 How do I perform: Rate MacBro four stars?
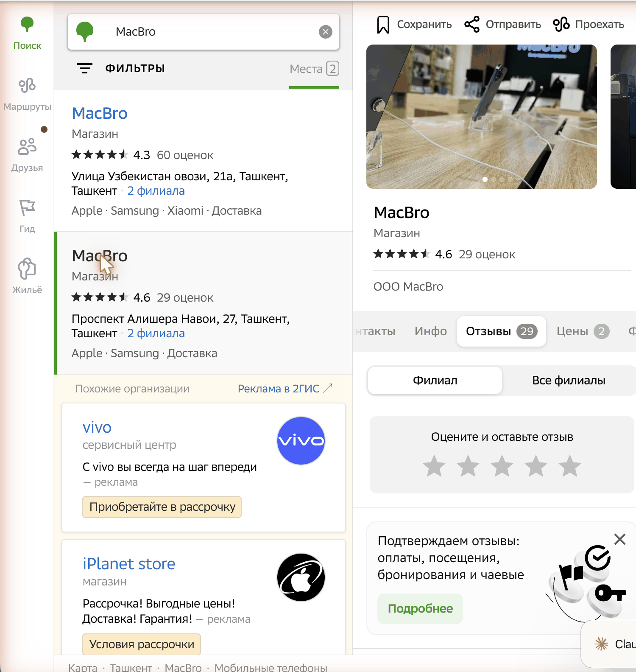coord(536,466)
